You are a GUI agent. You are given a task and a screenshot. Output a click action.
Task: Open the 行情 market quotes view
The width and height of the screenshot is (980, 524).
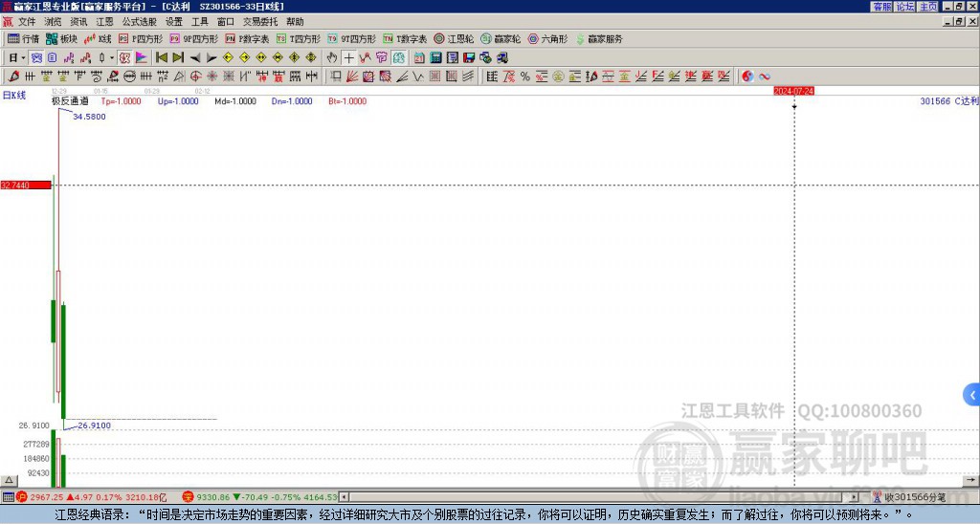(x=24, y=38)
